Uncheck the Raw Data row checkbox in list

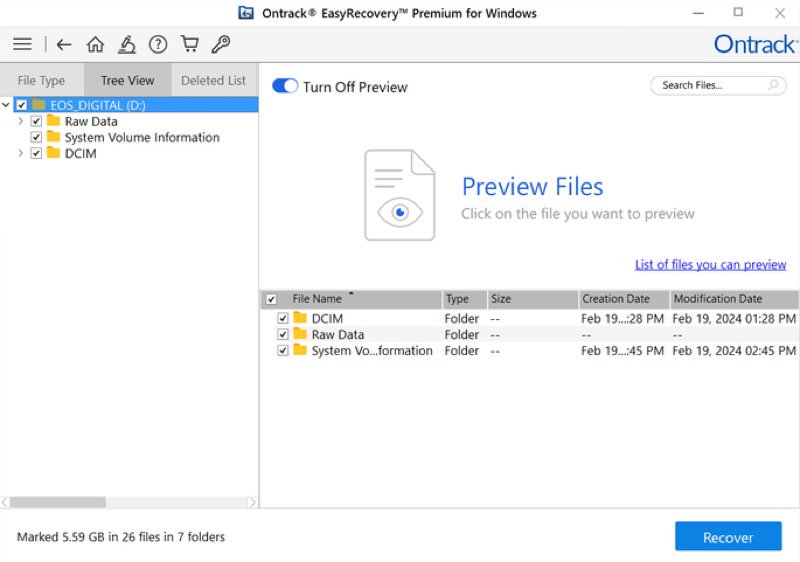coord(283,335)
